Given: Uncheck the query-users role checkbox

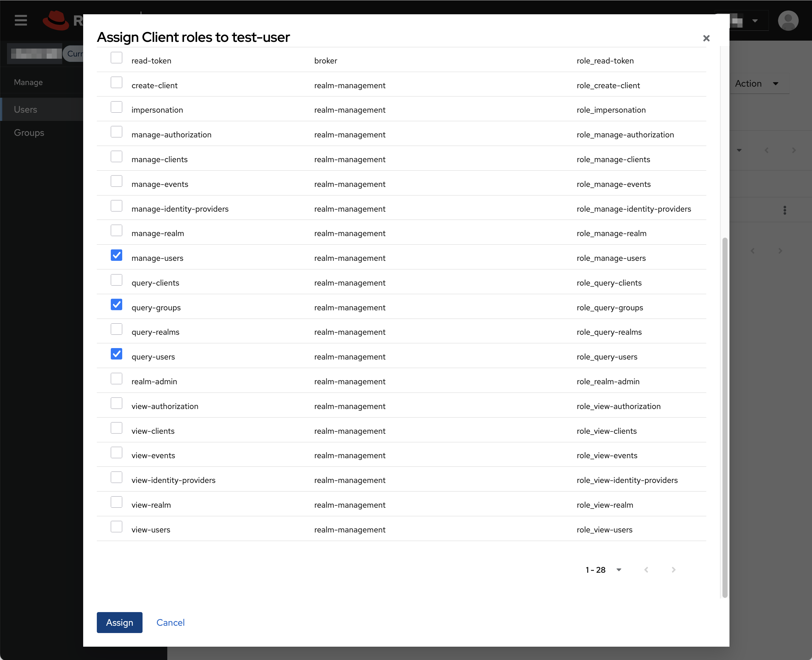Looking at the screenshot, I should click(116, 354).
